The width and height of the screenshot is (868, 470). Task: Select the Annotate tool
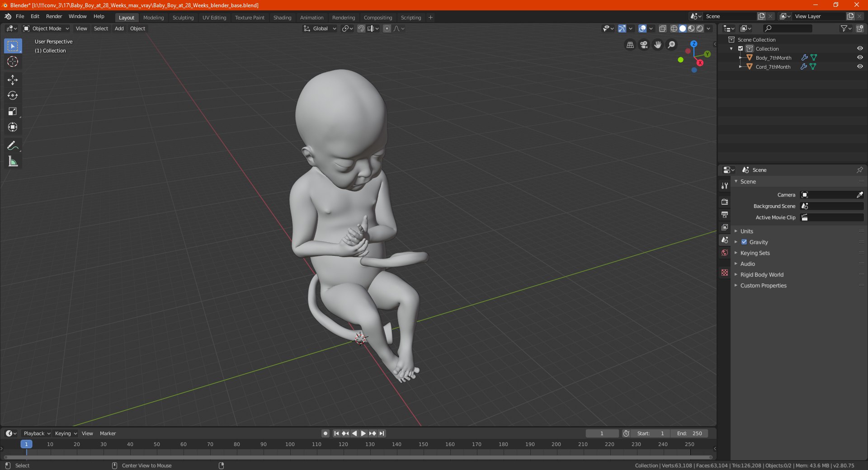(13, 146)
